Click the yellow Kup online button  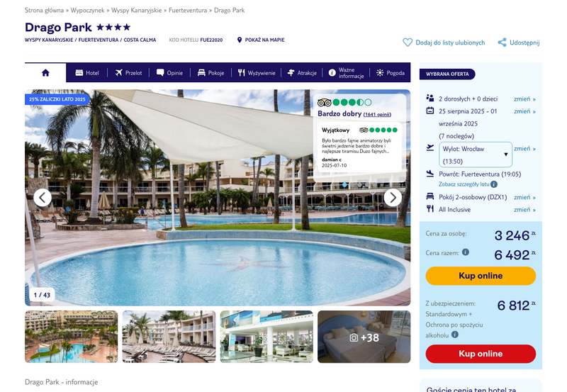481,276
